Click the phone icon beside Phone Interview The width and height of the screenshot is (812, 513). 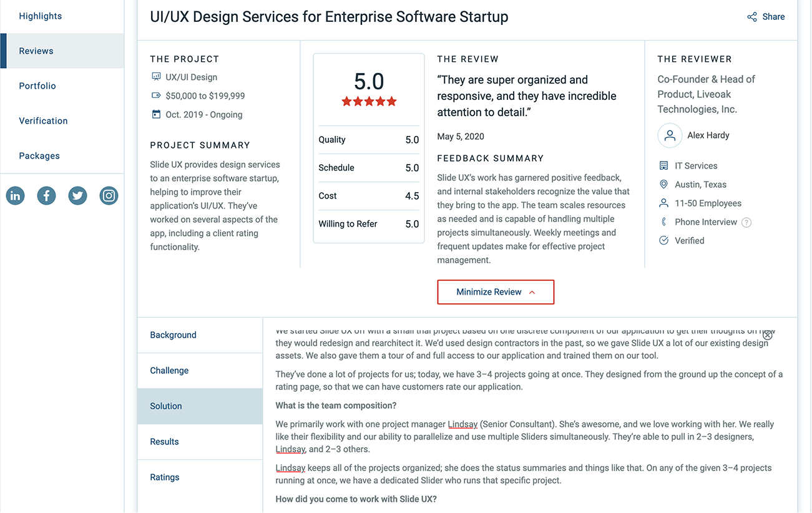tap(663, 222)
